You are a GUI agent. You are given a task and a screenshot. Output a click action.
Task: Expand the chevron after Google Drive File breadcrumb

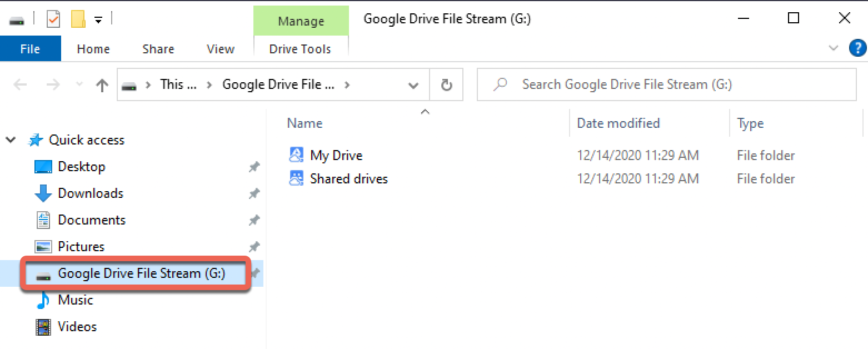coord(347,85)
